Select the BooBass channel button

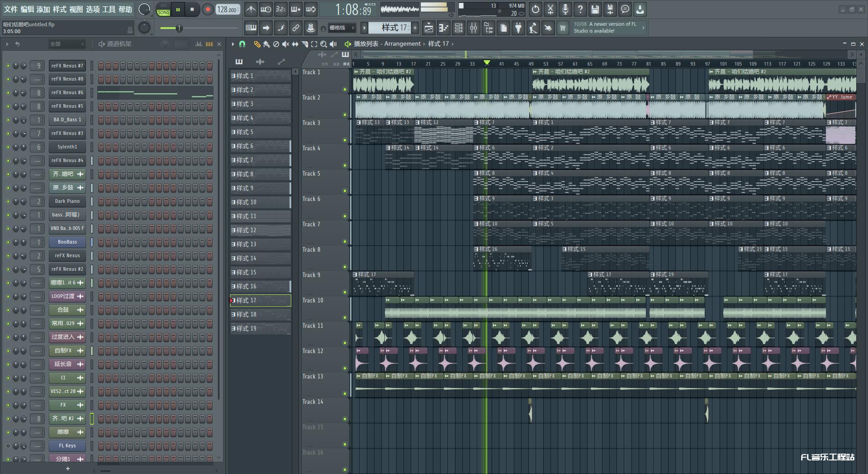coord(67,242)
